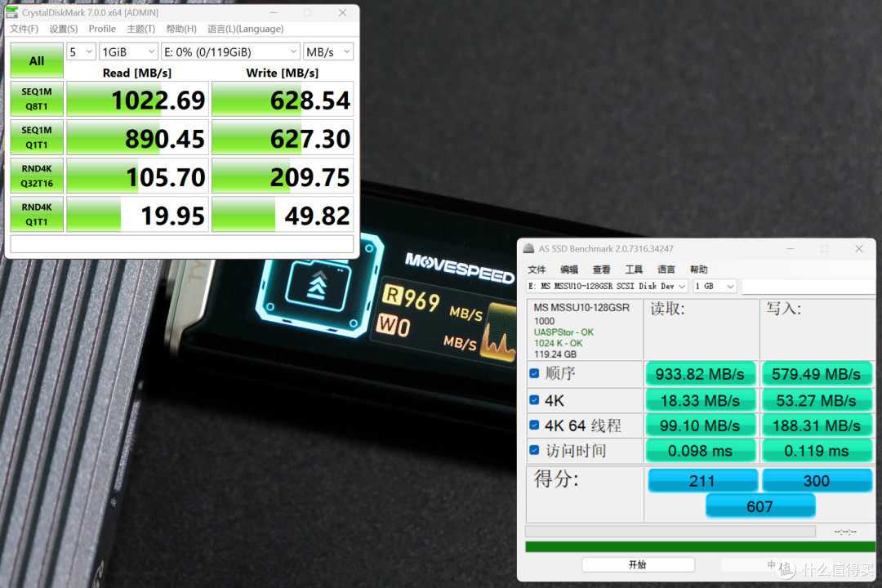882x588 pixels.
Task: Click the 188.31 MB/s write result
Action: click(817, 426)
